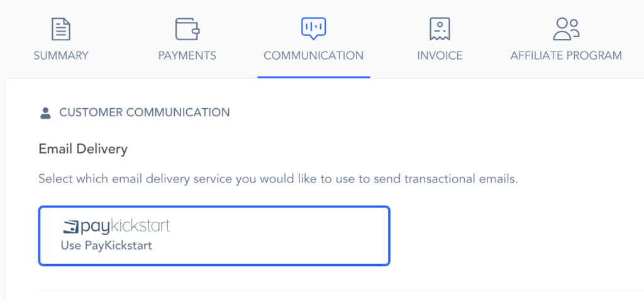Click the blue underline below Communication tab
Screen dimensions: 644x300
[313, 77]
